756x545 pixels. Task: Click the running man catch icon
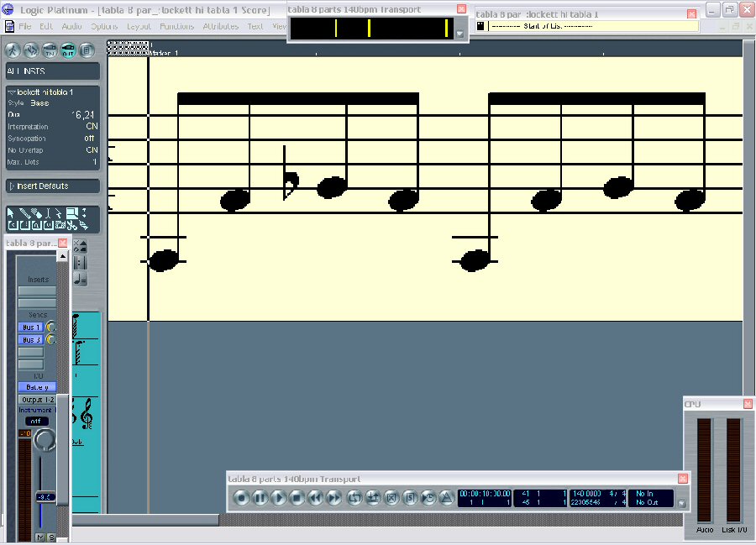point(14,50)
